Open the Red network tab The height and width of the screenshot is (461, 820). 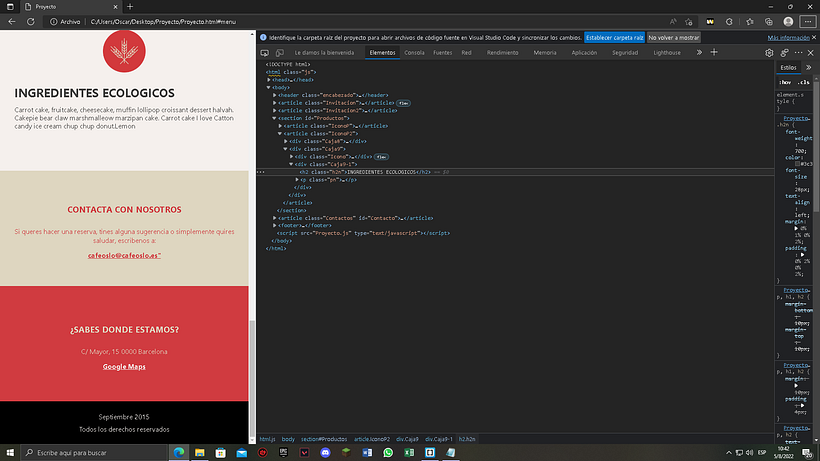pos(466,53)
